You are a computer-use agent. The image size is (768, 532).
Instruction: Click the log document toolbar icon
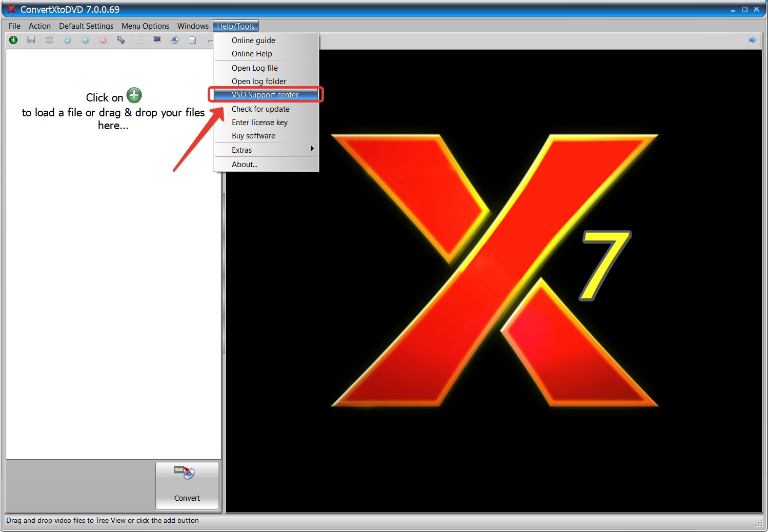(193, 40)
